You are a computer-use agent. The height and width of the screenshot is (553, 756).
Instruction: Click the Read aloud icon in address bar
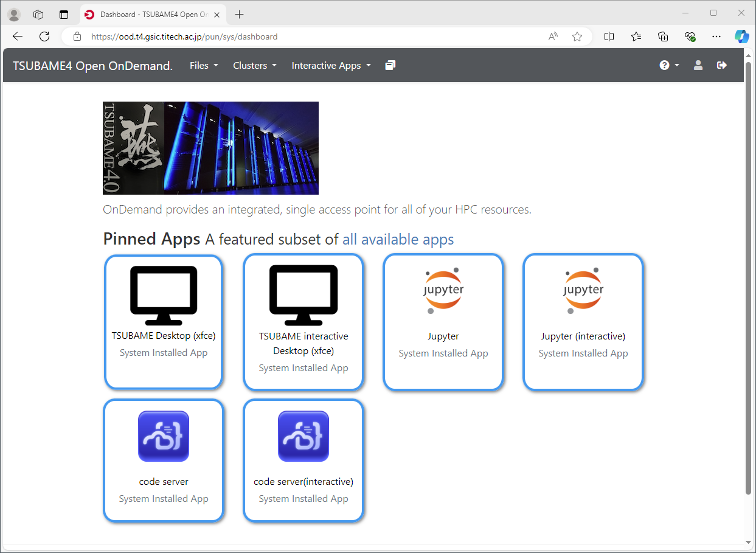point(553,37)
